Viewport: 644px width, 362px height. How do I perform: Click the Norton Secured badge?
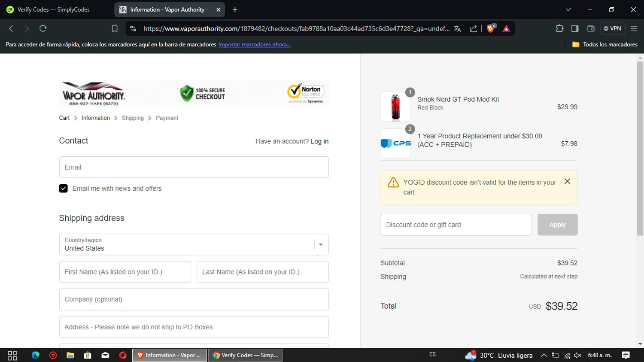(x=306, y=93)
